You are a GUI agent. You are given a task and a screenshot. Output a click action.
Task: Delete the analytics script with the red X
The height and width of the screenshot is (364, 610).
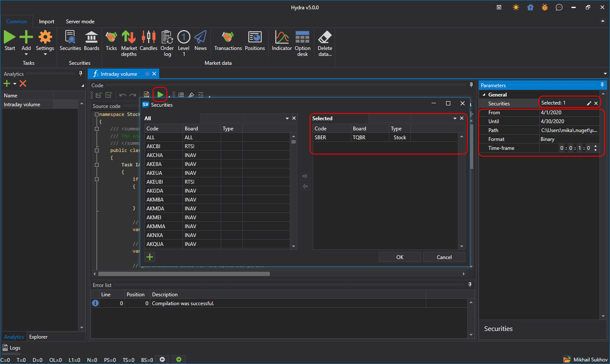tap(23, 83)
